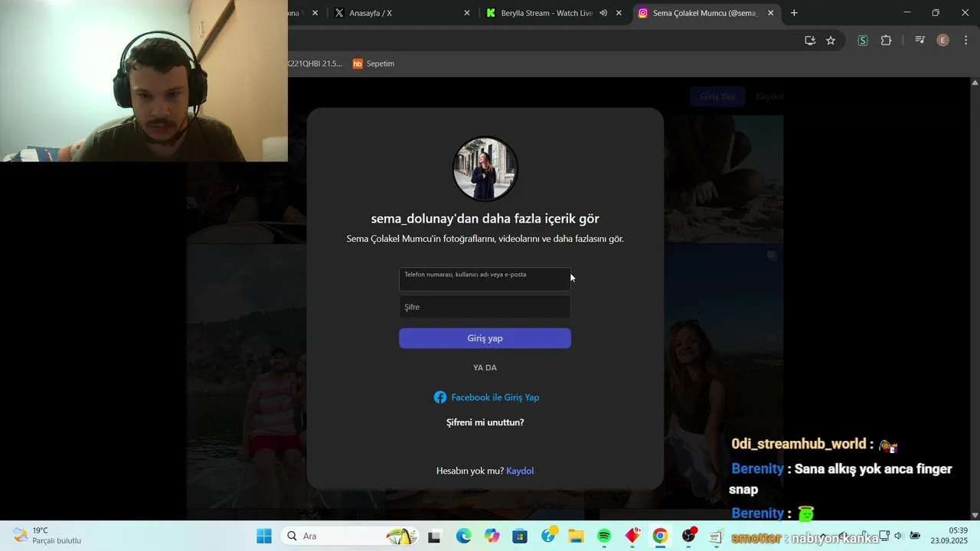Click the page's vertical scrollbar down arrow
The height and width of the screenshot is (551, 980).
pyautogui.click(x=975, y=515)
